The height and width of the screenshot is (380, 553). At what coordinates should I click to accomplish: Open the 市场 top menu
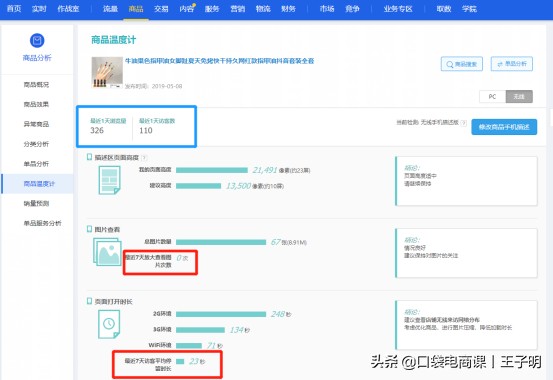click(x=327, y=9)
